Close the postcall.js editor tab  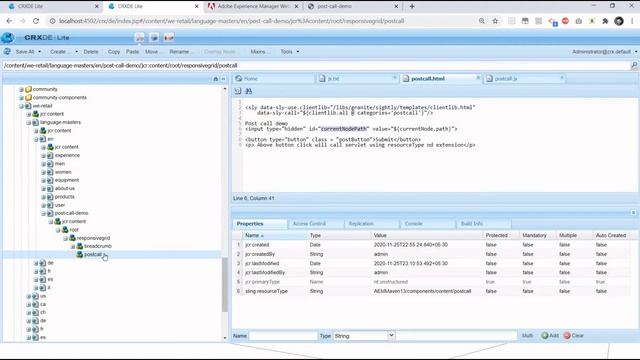pyautogui.click(x=562, y=78)
